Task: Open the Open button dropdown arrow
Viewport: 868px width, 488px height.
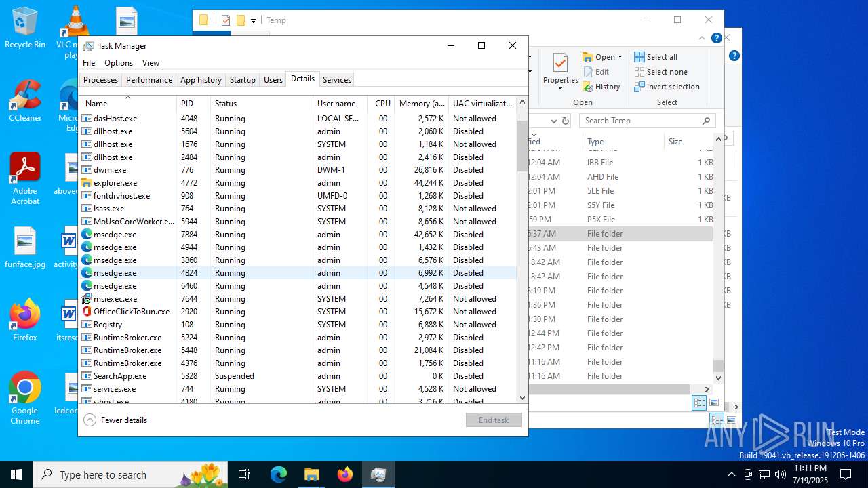Action: point(620,57)
